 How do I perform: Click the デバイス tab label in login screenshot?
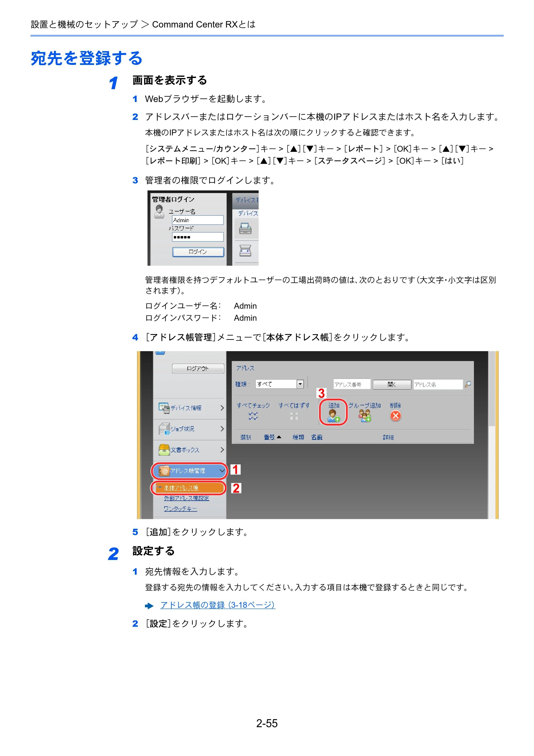tap(248, 213)
